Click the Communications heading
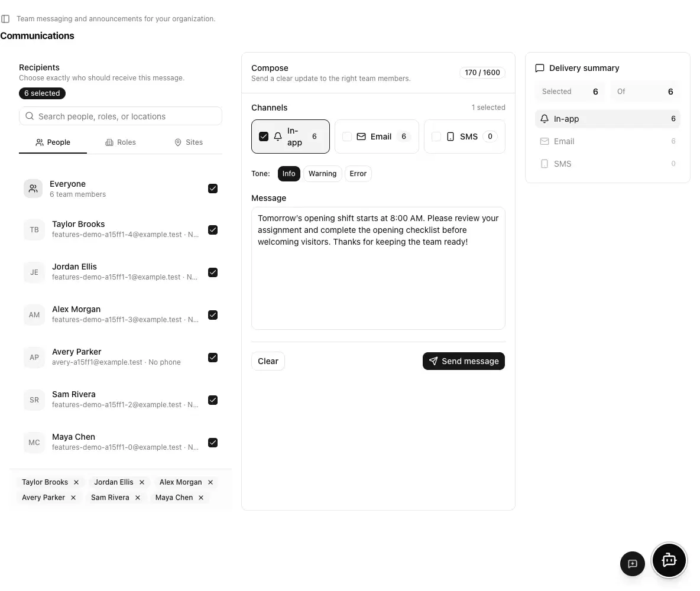 coord(37,35)
